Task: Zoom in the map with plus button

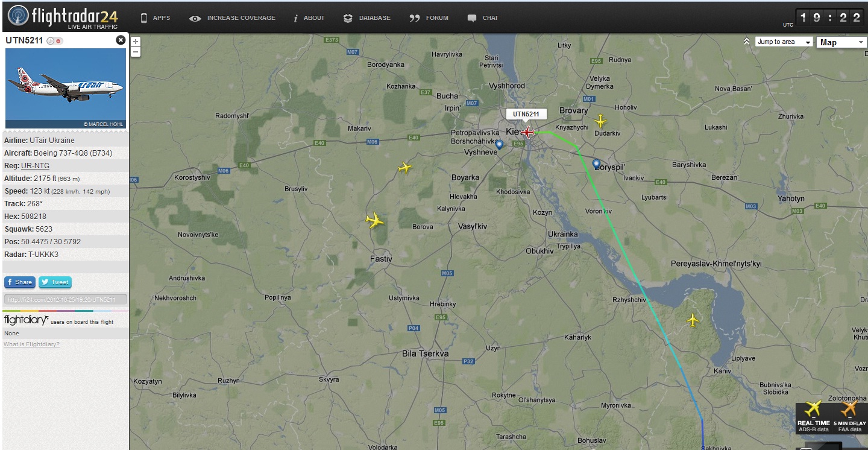Action: click(x=136, y=42)
